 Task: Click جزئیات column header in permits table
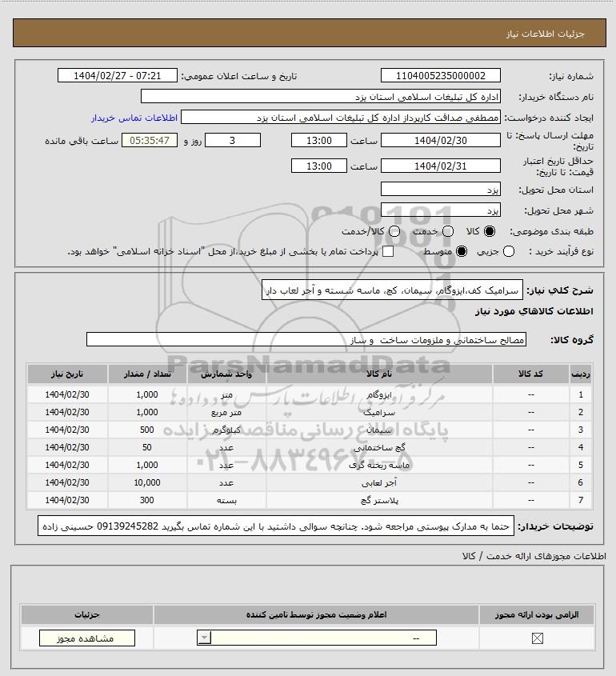tap(87, 614)
